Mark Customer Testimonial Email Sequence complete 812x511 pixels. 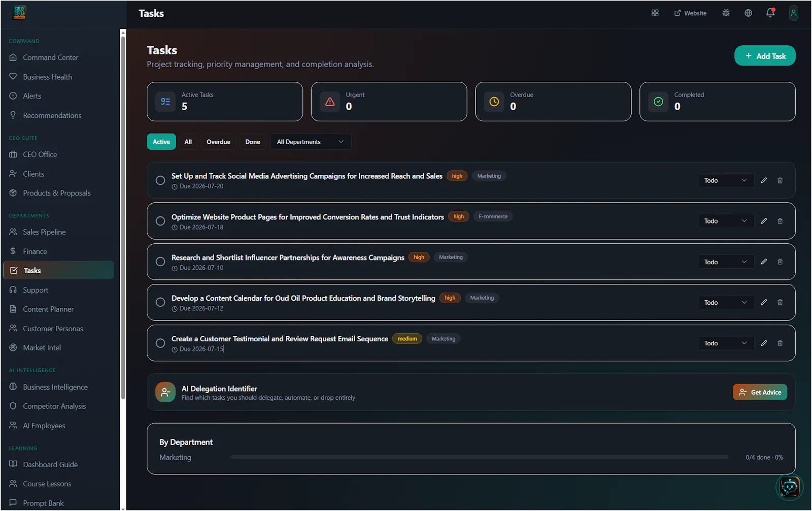160,343
